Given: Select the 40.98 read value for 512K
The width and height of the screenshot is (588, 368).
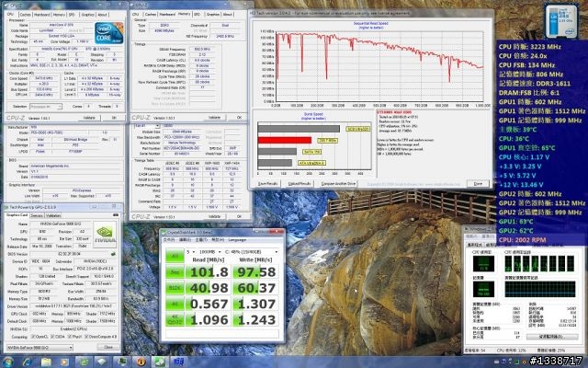Looking at the screenshot, I should 209,288.
